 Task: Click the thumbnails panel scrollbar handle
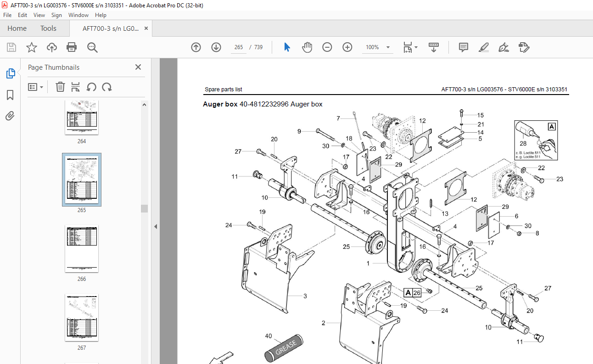(145, 208)
